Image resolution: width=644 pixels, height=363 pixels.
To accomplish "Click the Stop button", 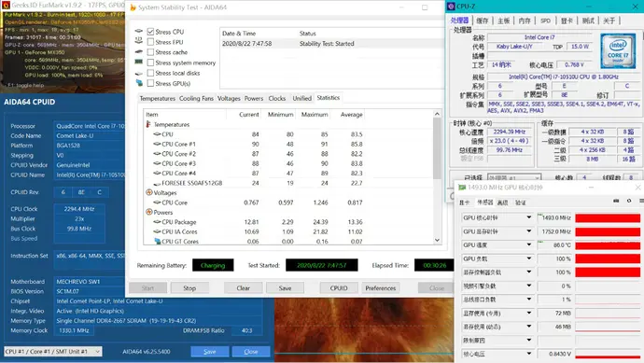I will 189,288.
